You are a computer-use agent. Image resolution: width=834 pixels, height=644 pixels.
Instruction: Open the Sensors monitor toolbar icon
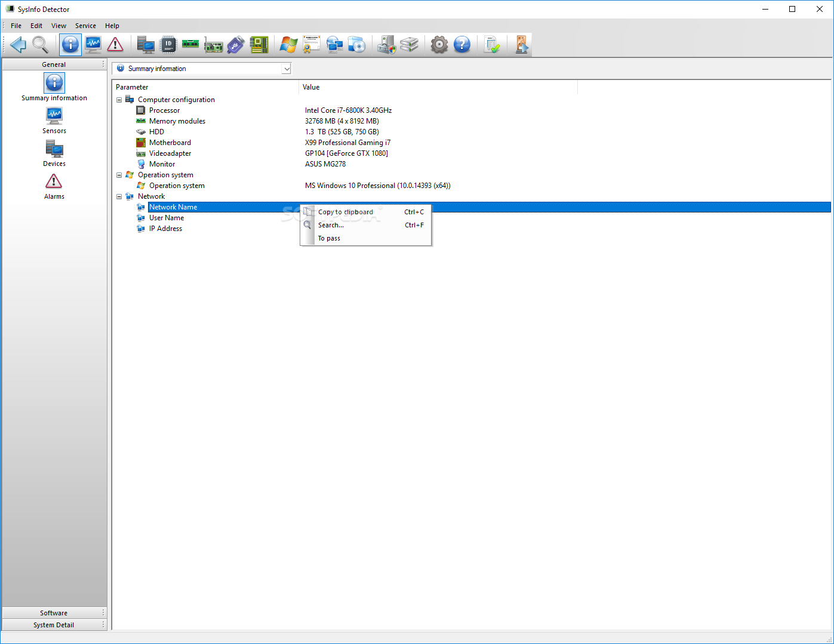click(x=93, y=45)
